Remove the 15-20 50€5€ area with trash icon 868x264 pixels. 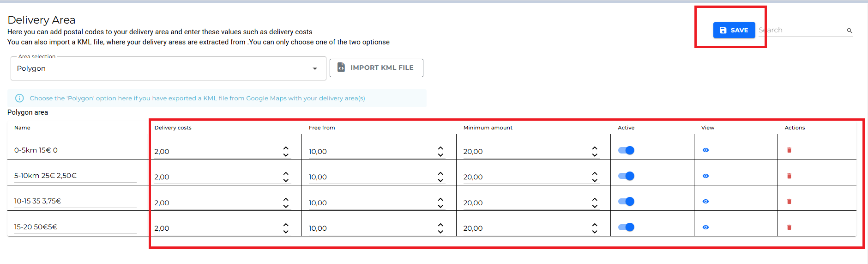pos(789,227)
